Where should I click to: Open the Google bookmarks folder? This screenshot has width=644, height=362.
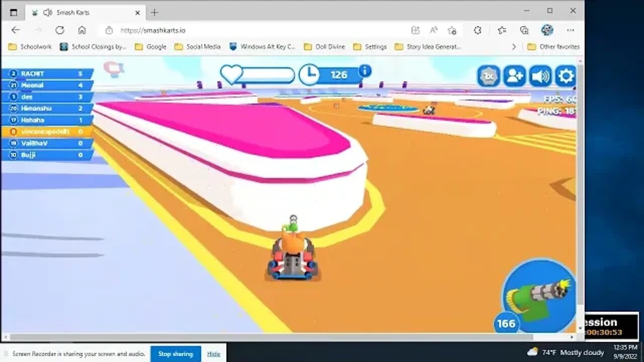click(x=150, y=47)
